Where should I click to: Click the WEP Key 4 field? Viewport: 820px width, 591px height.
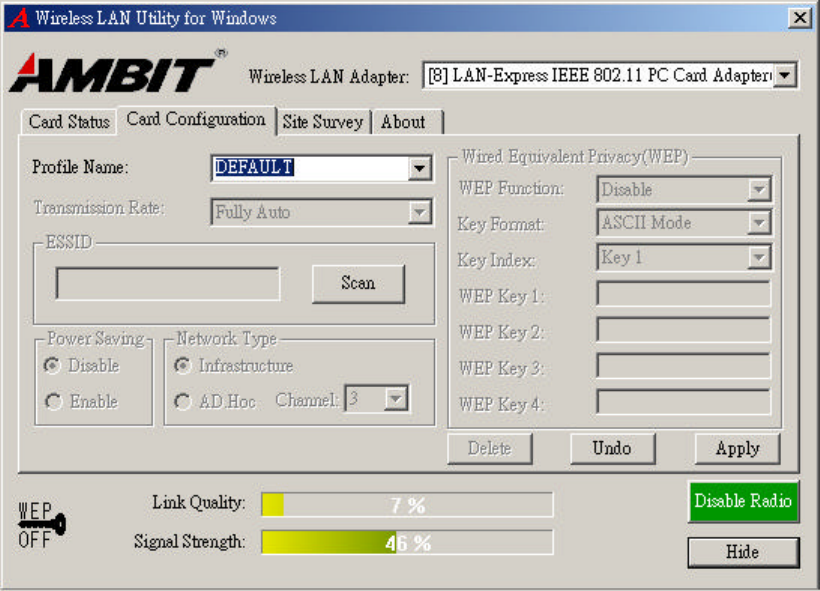[x=684, y=402]
